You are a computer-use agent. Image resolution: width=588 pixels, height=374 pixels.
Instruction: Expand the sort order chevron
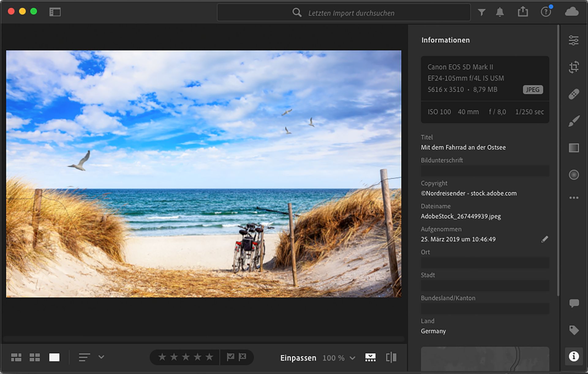101,357
